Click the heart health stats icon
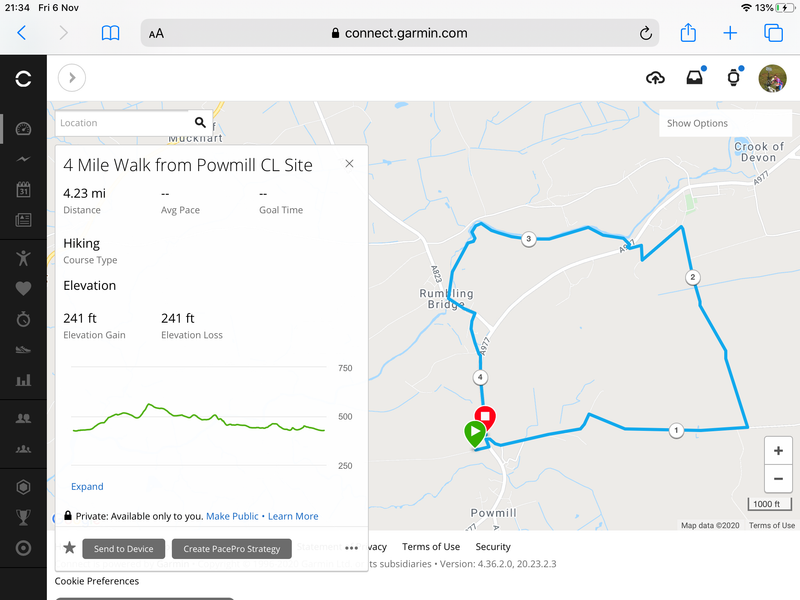The image size is (800, 600). [23, 289]
